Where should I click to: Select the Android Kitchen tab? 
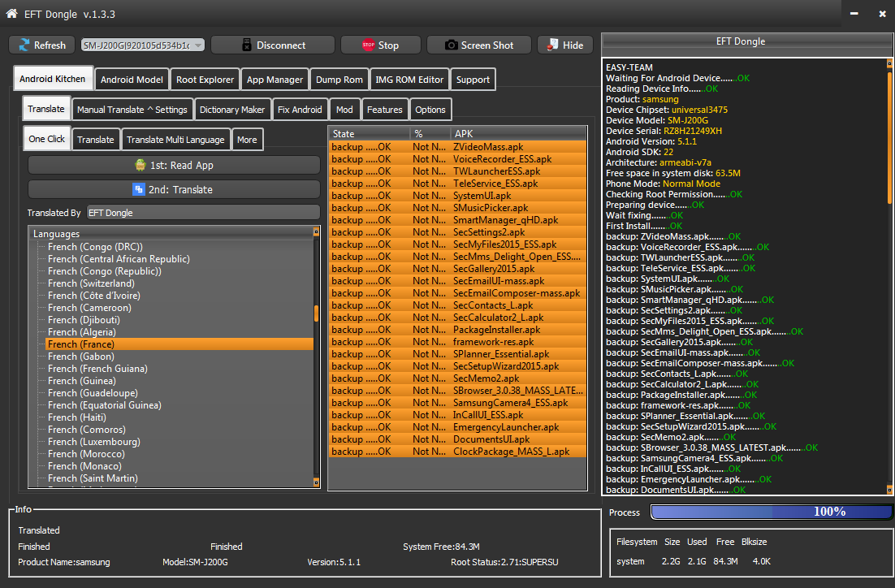[53, 79]
